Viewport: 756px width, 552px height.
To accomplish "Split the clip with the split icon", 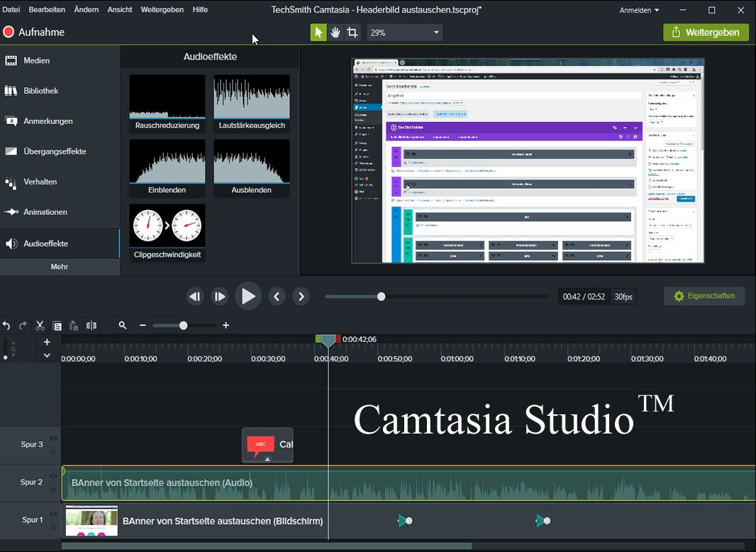I will pos(91,326).
